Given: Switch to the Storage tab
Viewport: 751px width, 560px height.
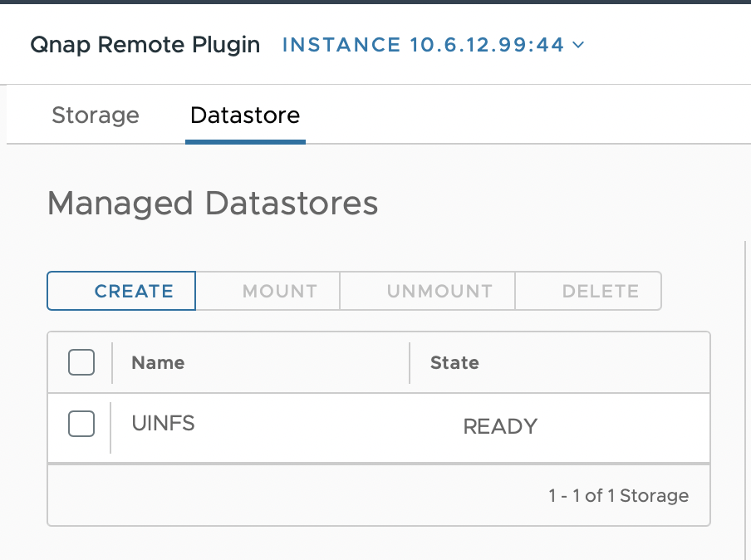Looking at the screenshot, I should [x=96, y=115].
